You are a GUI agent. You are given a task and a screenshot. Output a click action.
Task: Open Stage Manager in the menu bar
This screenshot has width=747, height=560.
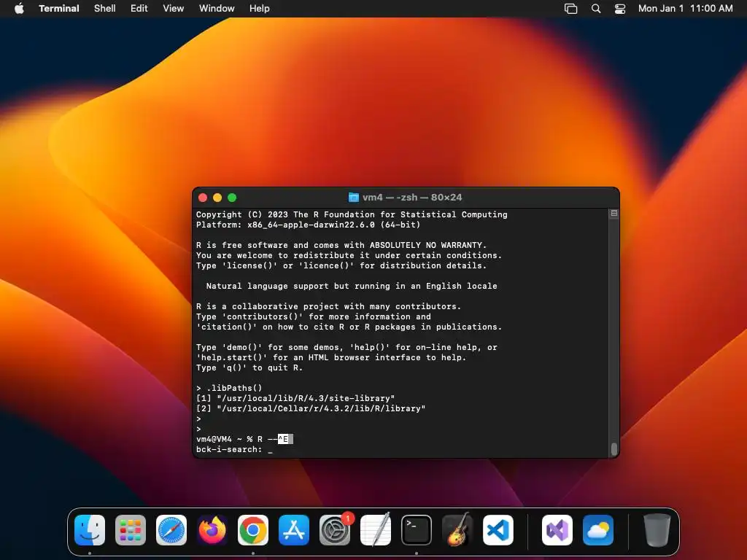click(570, 8)
